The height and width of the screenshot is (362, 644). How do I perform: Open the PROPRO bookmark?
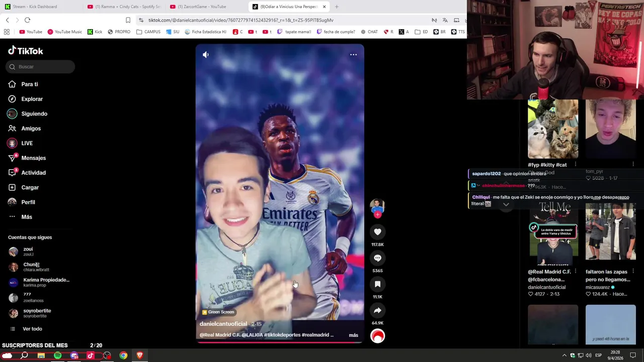point(119,32)
